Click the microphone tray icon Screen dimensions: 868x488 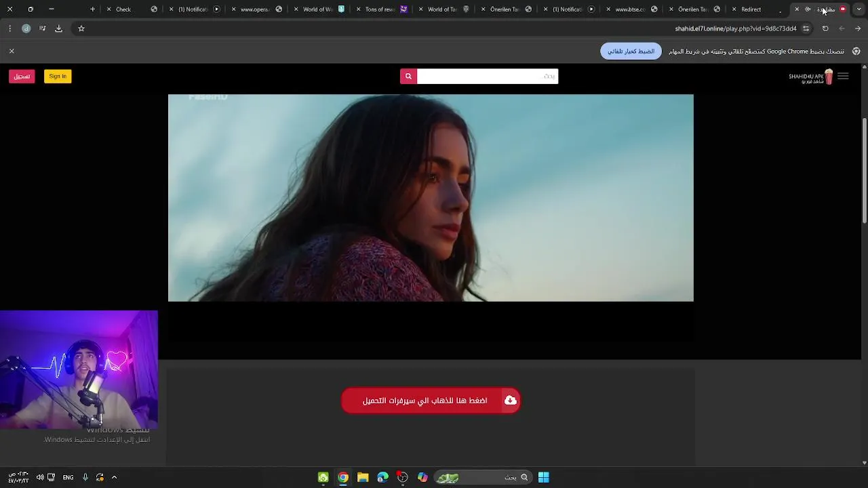85,477
